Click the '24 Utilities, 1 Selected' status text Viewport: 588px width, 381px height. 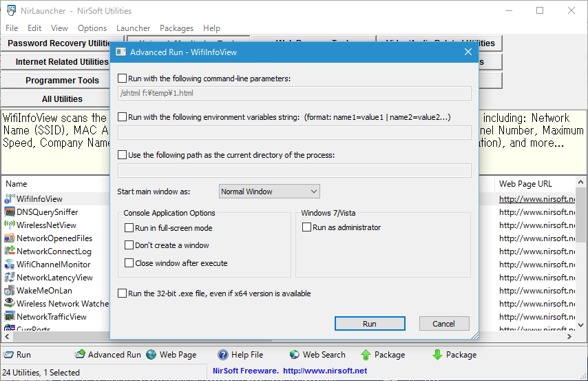[41, 372]
